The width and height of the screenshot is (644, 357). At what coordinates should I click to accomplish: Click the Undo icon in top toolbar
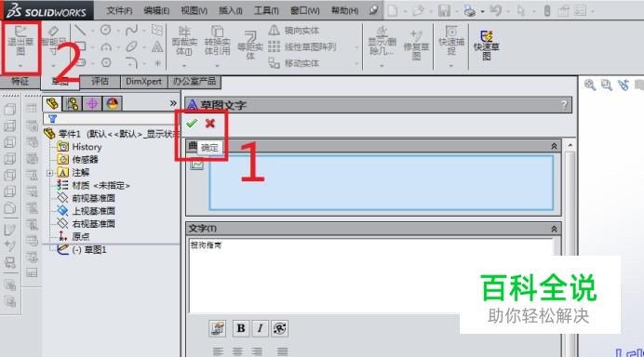496,10
